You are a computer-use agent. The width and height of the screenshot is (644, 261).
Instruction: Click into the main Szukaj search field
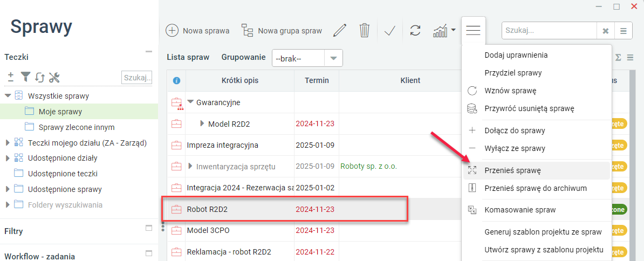[x=549, y=31]
